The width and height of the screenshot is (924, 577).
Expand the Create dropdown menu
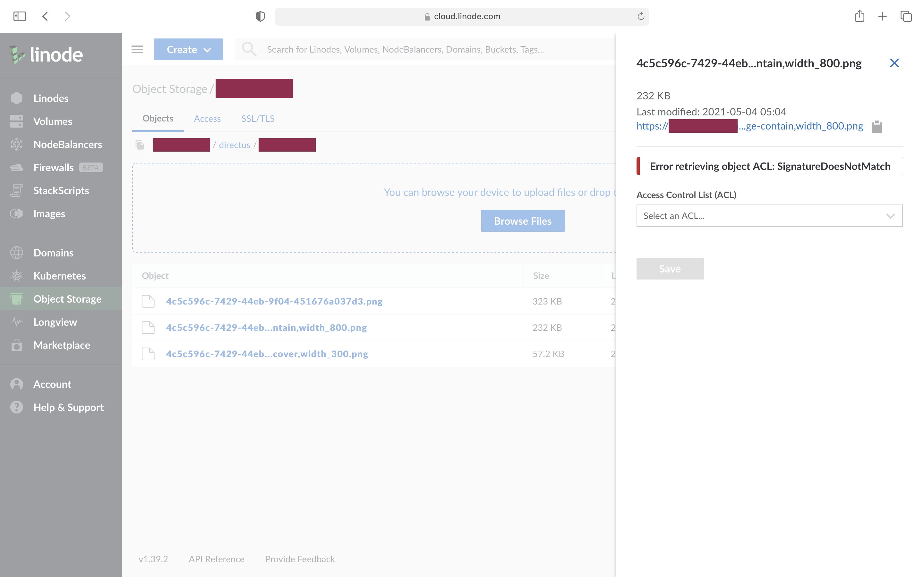[188, 50]
